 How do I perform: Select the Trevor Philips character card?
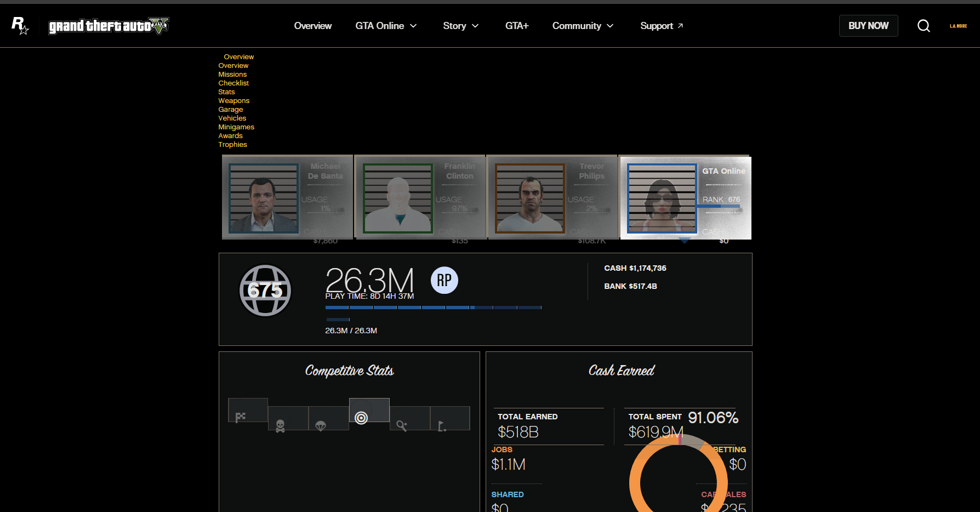pos(552,197)
